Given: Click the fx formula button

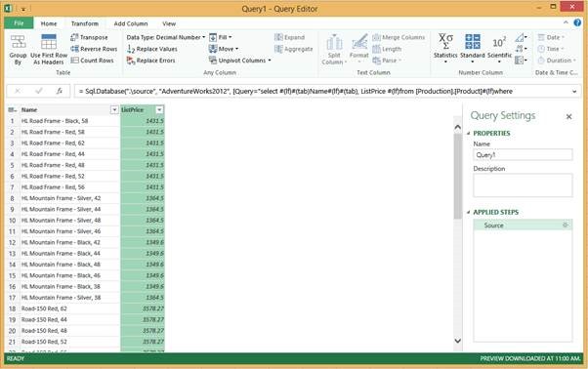Looking at the screenshot, I should 59,91.
